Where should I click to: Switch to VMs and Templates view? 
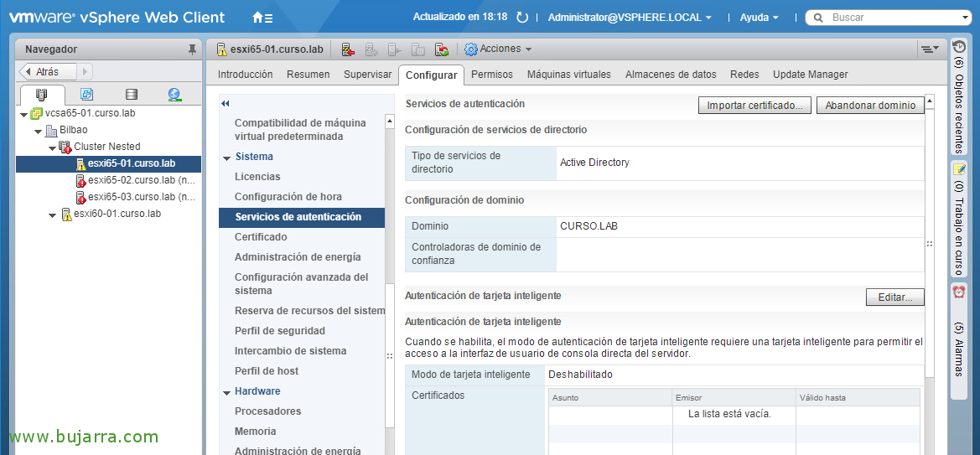[87, 95]
